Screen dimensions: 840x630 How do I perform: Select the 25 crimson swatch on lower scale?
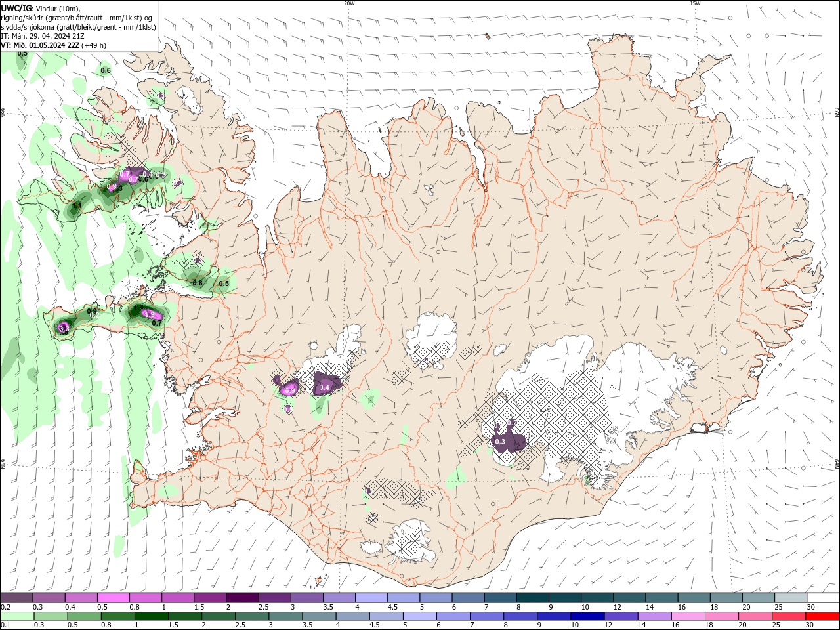click(789, 616)
